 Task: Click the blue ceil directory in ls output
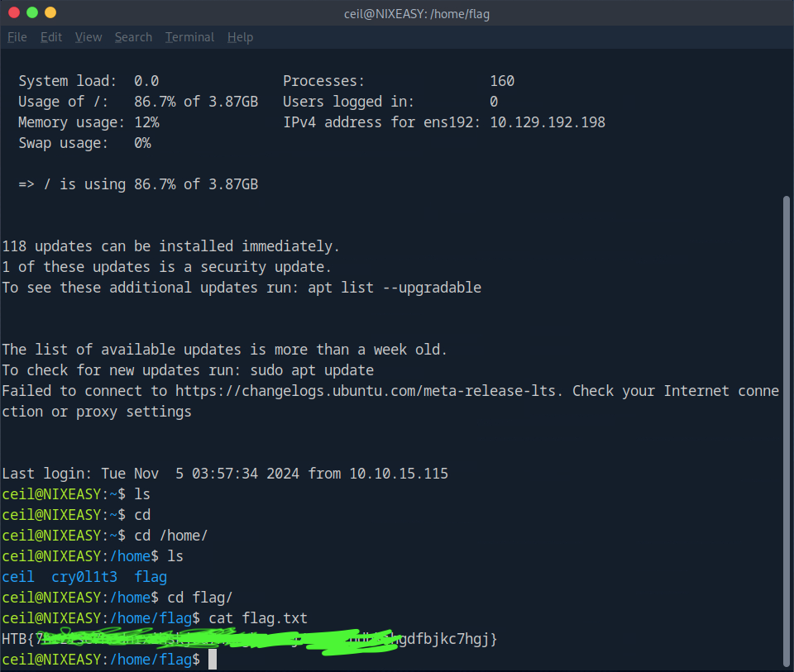pos(18,577)
